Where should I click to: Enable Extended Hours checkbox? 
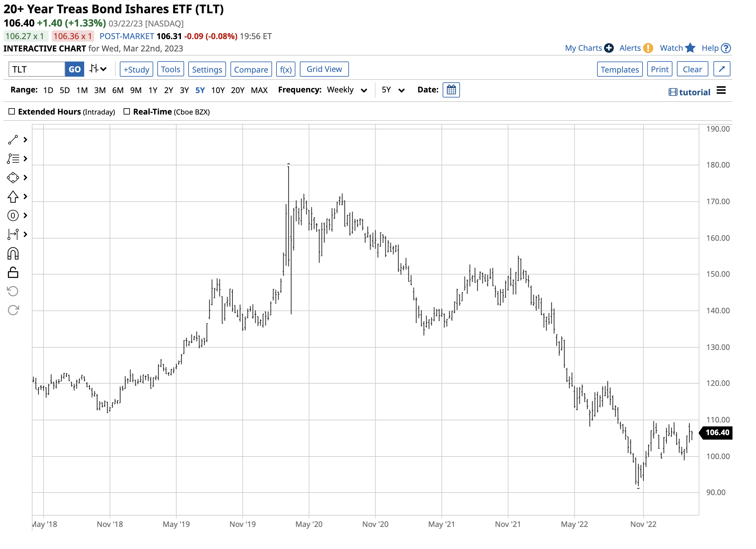(12, 112)
